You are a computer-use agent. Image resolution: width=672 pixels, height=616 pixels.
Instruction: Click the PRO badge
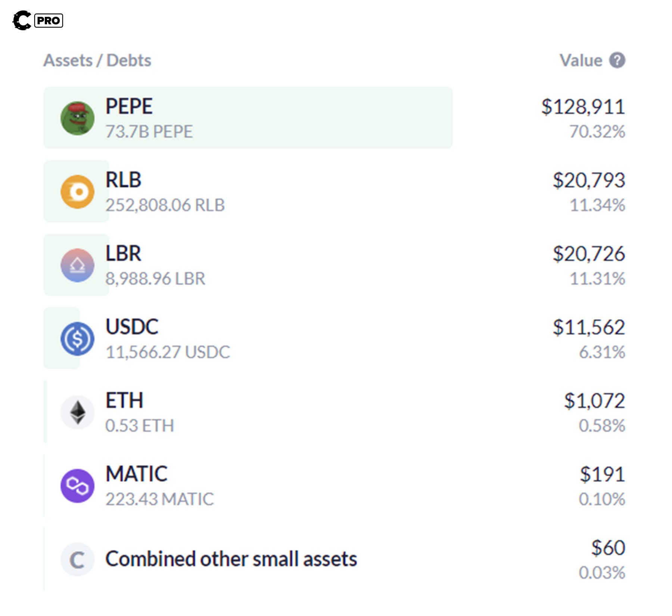tap(49, 21)
